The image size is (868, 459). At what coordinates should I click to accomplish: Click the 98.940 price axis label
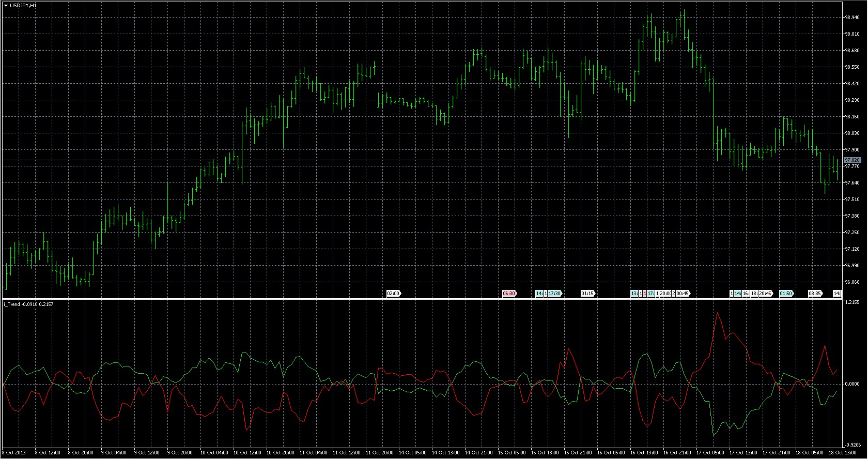tap(852, 18)
